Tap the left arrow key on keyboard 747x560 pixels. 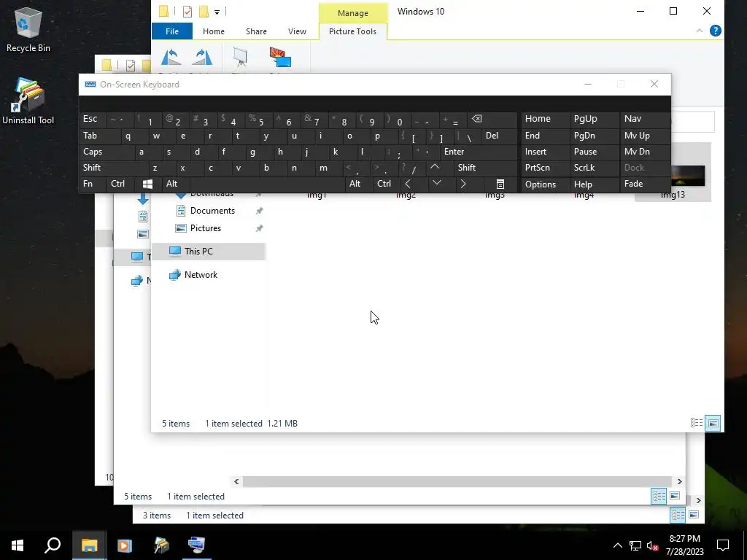tap(408, 184)
